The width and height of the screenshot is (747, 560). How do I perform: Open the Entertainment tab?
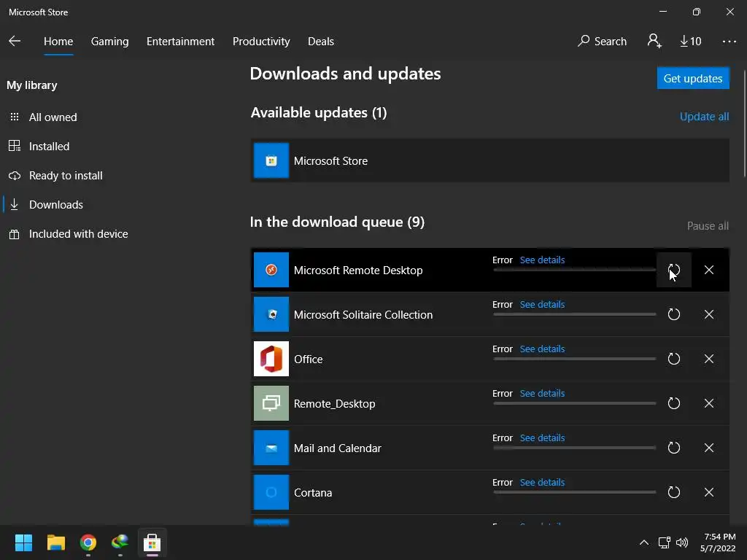click(181, 42)
